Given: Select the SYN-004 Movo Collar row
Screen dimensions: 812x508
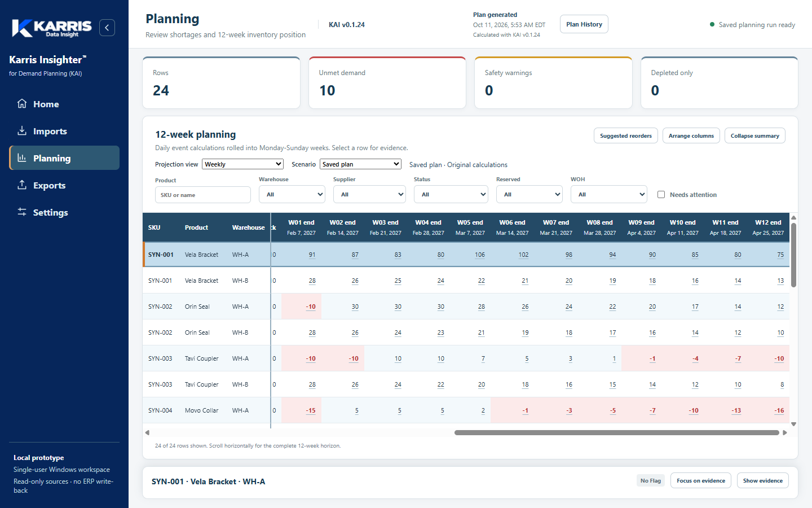Looking at the screenshot, I should point(466,410).
